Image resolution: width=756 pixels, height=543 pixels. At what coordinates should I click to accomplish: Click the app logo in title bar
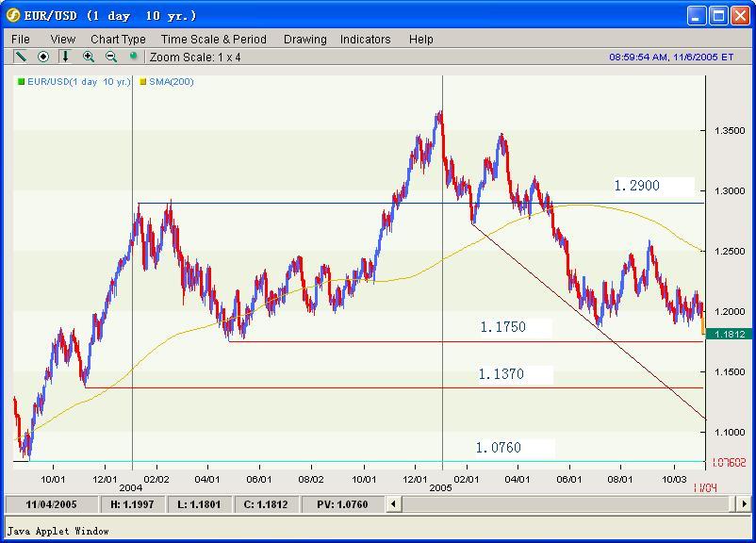pyautogui.click(x=12, y=16)
